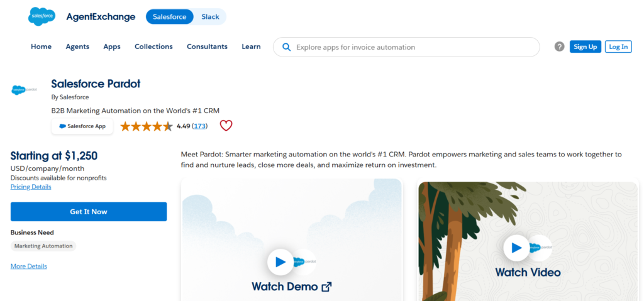644x301 pixels.
Task: Switch to the Slack toggle option
Action: pyautogui.click(x=210, y=17)
